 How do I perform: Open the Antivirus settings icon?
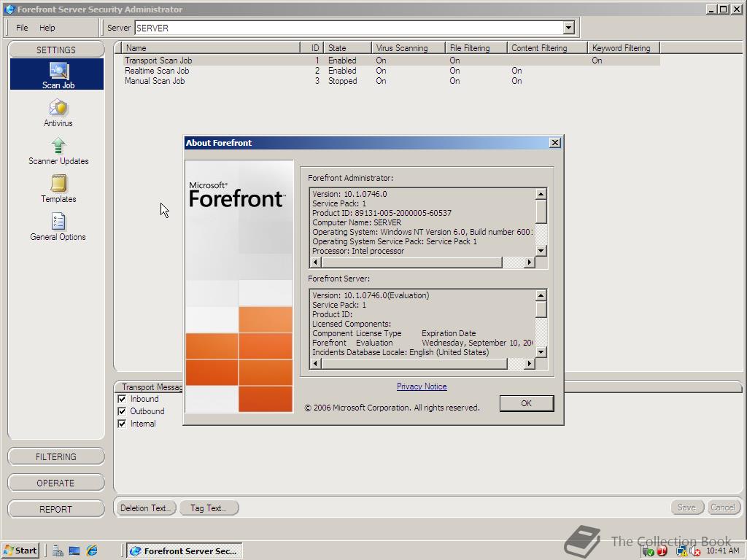click(x=58, y=112)
